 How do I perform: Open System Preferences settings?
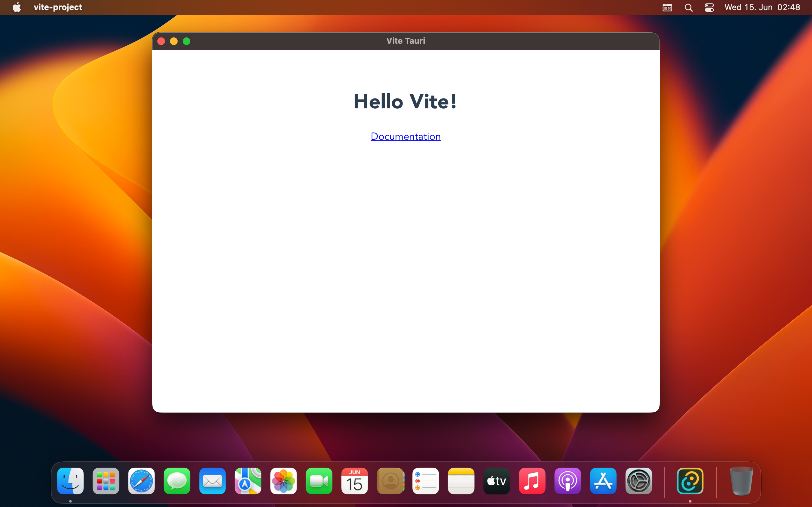coord(639,481)
